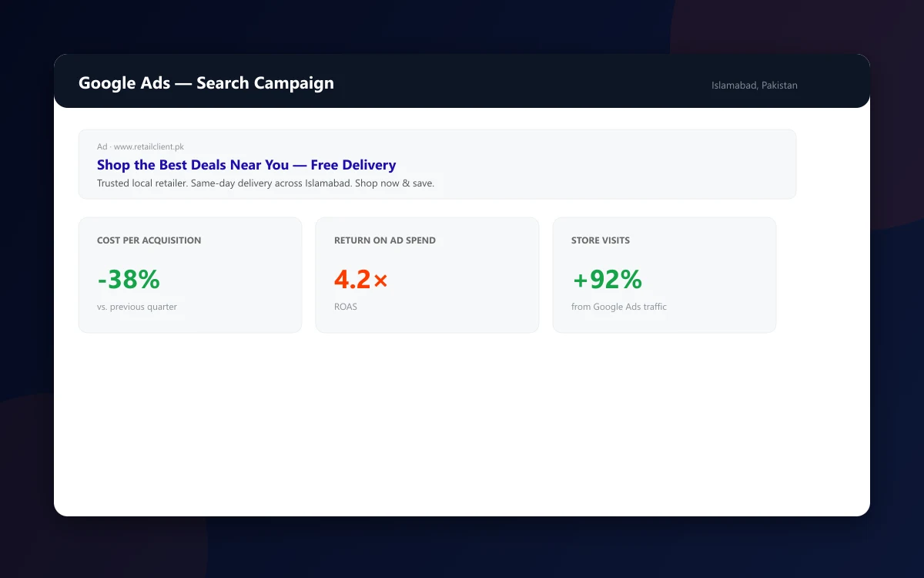The height and width of the screenshot is (578, 924).
Task: Click the ad headline 'Shop the Best Deals Near You'
Action: pos(246,165)
